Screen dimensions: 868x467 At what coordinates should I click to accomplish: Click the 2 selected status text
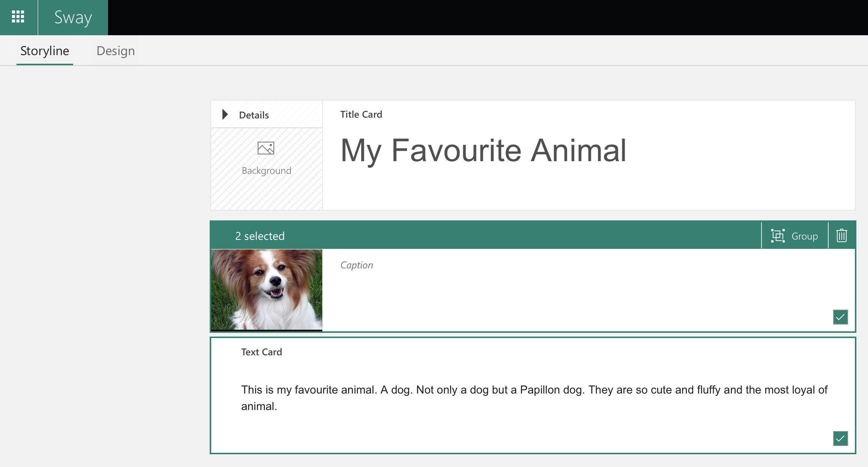260,236
